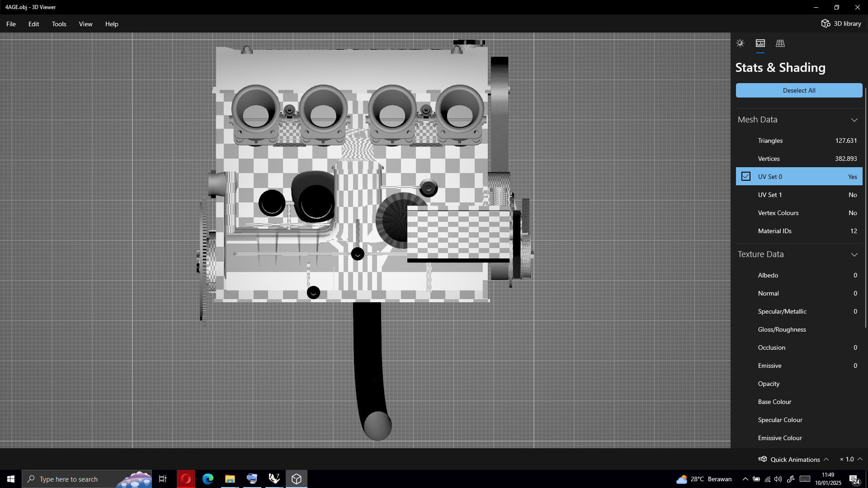The image size is (868, 488).
Task: Open File Explorer from taskbar
Action: point(230,479)
